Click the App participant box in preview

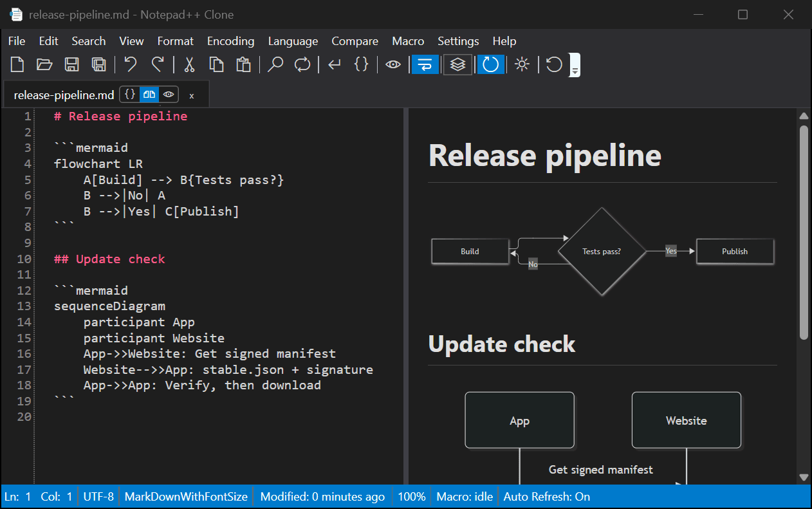pos(519,420)
